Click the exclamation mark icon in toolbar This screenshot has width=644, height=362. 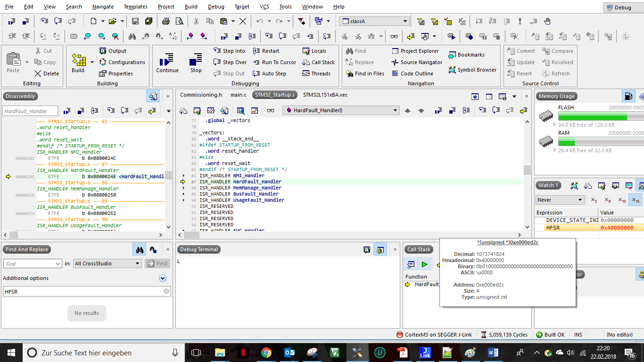point(520,21)
